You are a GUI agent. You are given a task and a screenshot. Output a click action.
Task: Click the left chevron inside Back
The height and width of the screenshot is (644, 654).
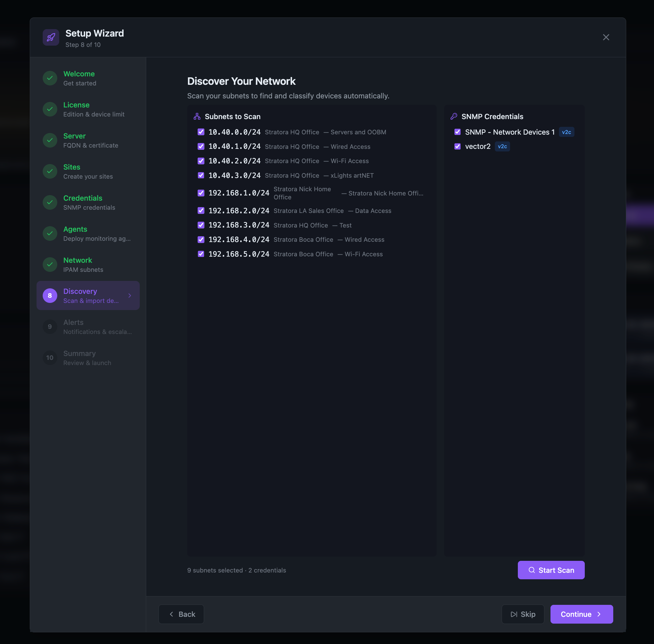(172, 614)
